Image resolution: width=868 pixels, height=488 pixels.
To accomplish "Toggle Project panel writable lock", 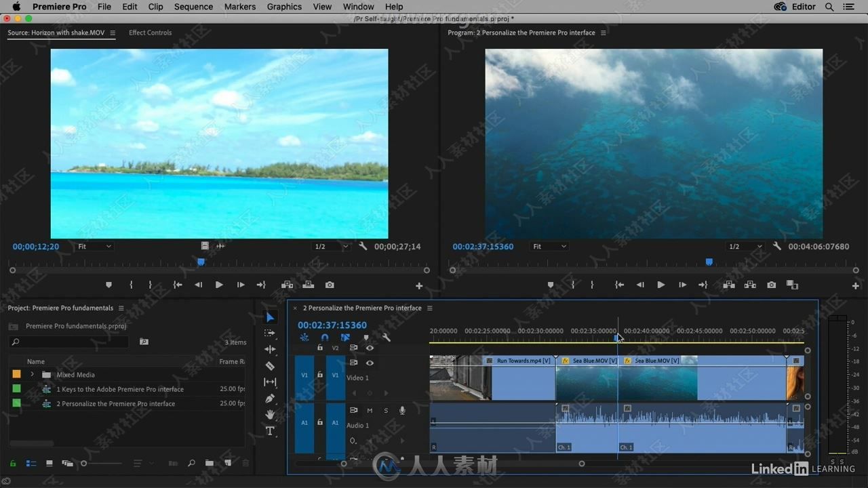I will (x=12, y=464).
